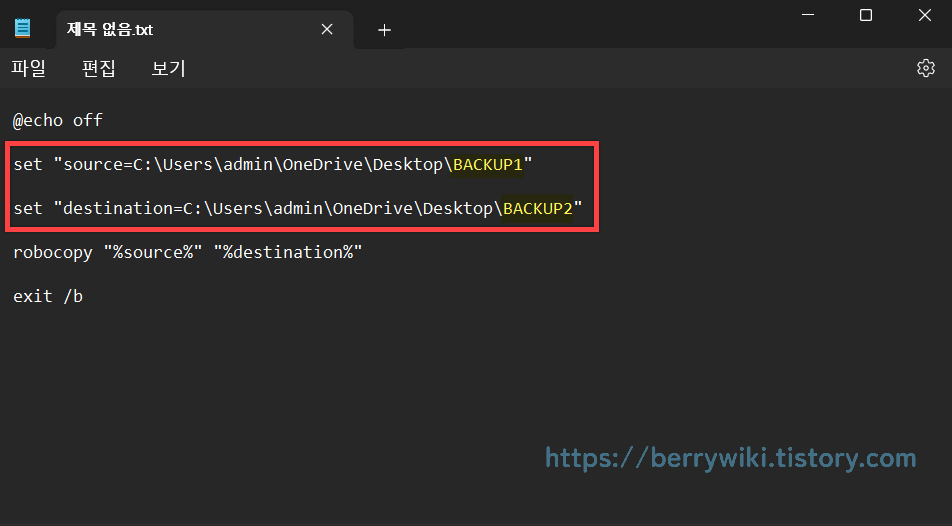
Task: Add a new tab with plus button
Action: [384, 30]
